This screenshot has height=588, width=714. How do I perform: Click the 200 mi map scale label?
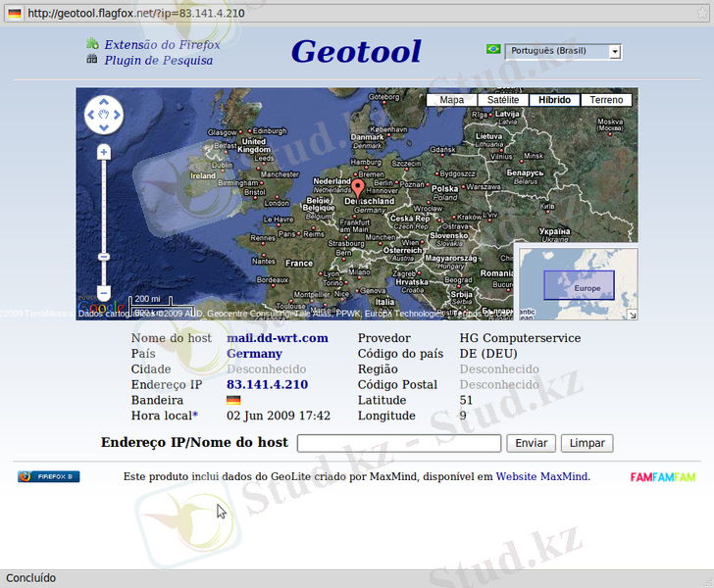coord(147,299)
